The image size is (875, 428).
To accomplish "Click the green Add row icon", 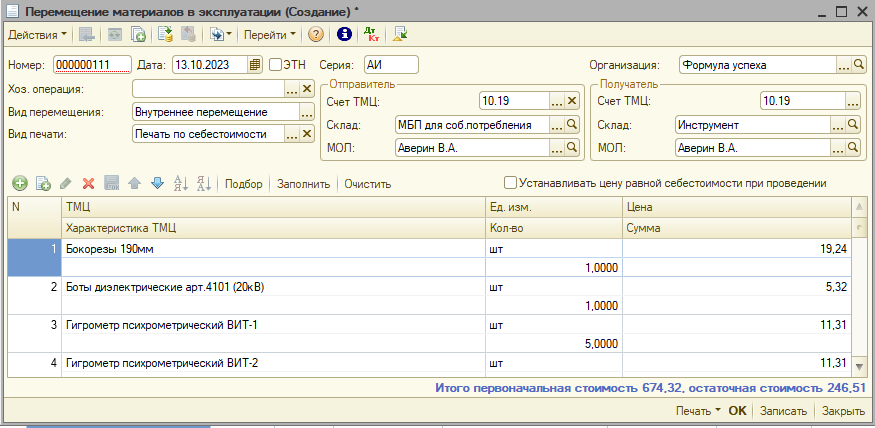I will pyautogui.click(x=20, y=184).
